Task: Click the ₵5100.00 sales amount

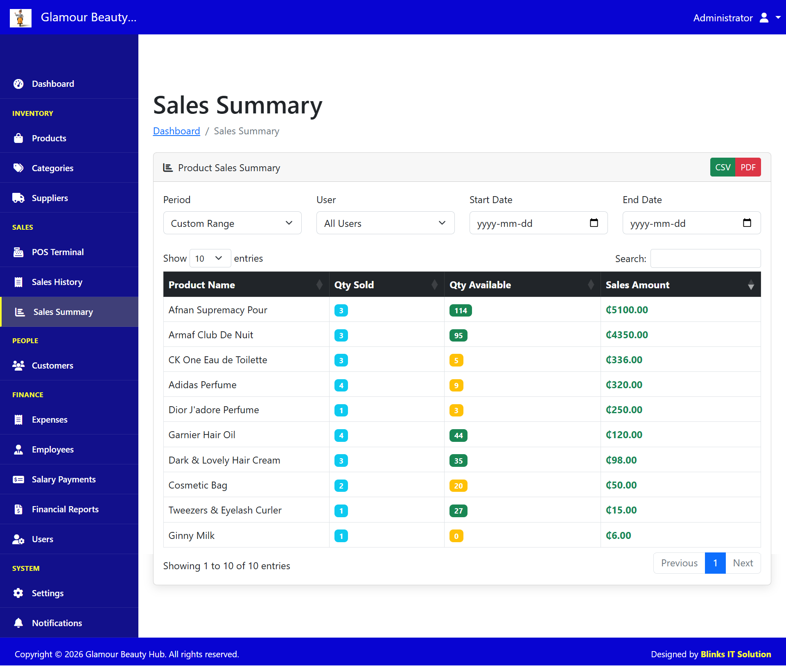Action: click(627, 310)
